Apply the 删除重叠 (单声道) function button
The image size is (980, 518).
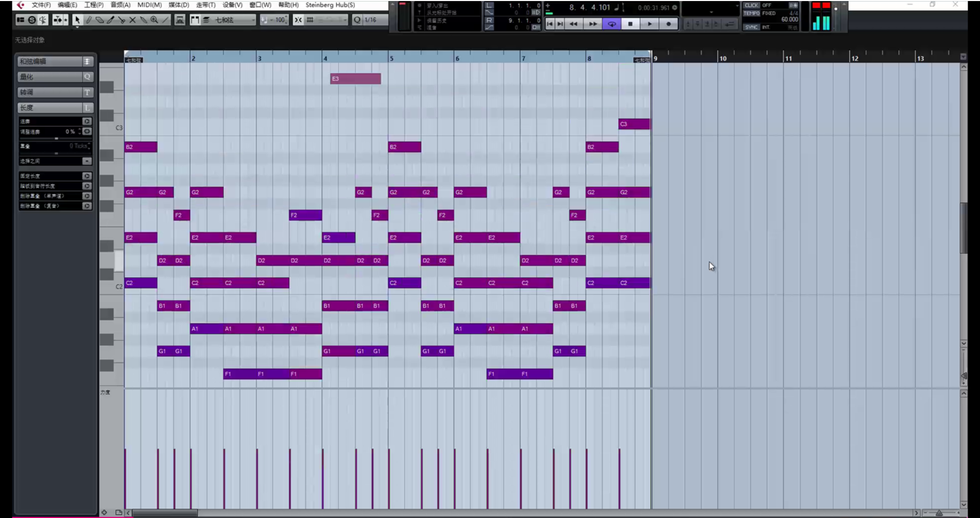coord(87,196)
